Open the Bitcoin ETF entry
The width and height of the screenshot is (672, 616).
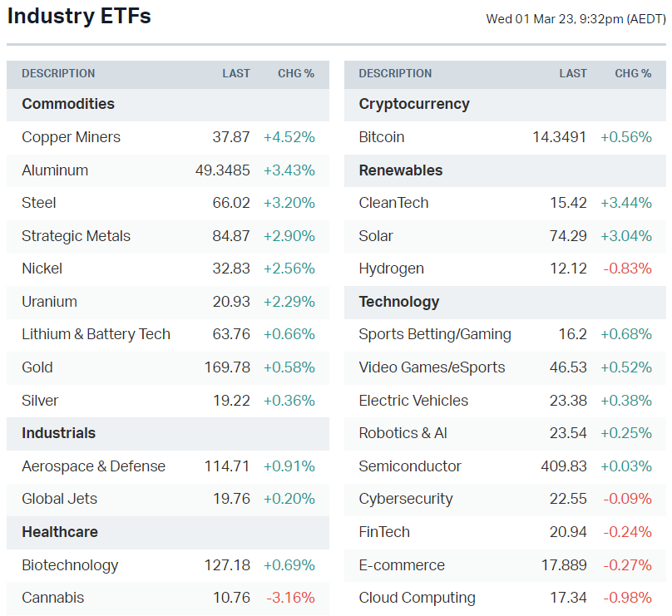point(382,137)
